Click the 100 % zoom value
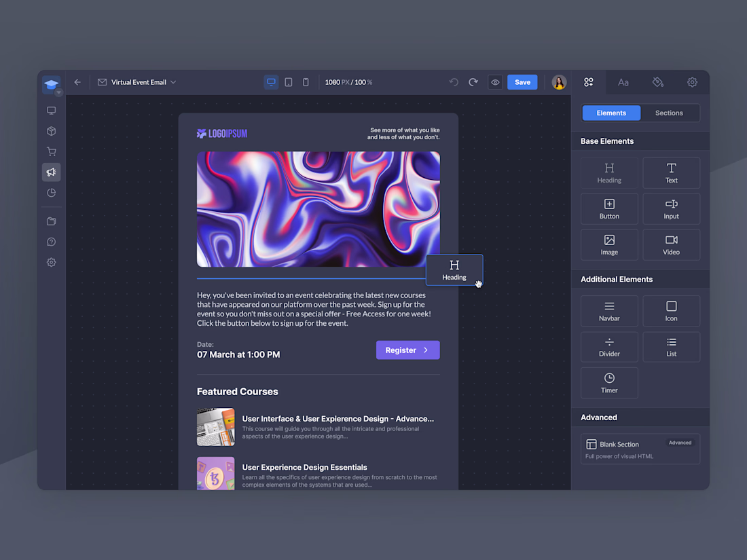The height and width of the screenshot is (560, 747). coord(363,82)
